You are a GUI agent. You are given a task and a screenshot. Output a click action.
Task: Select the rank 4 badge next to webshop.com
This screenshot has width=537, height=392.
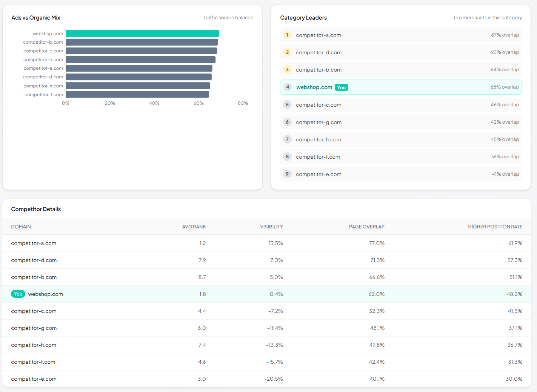[x=287, y=87]
